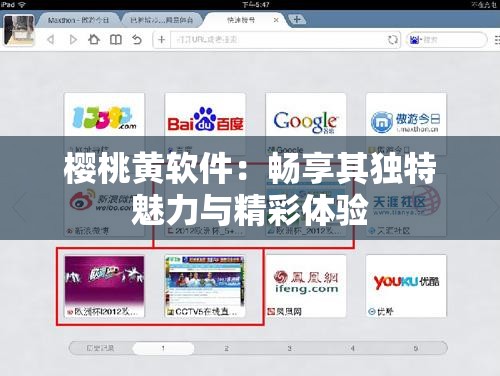Viewport: 500px width, 376px height.
Task: Tap the user avatar thumbnail
Action: click(19, 30)
